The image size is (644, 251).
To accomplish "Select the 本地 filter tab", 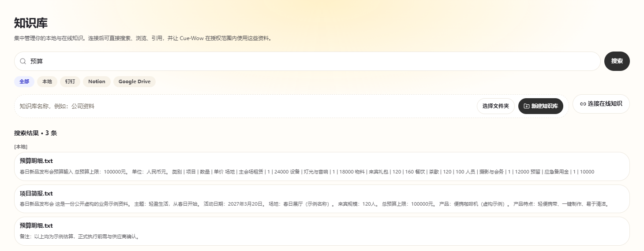I will tap(47, 81).
